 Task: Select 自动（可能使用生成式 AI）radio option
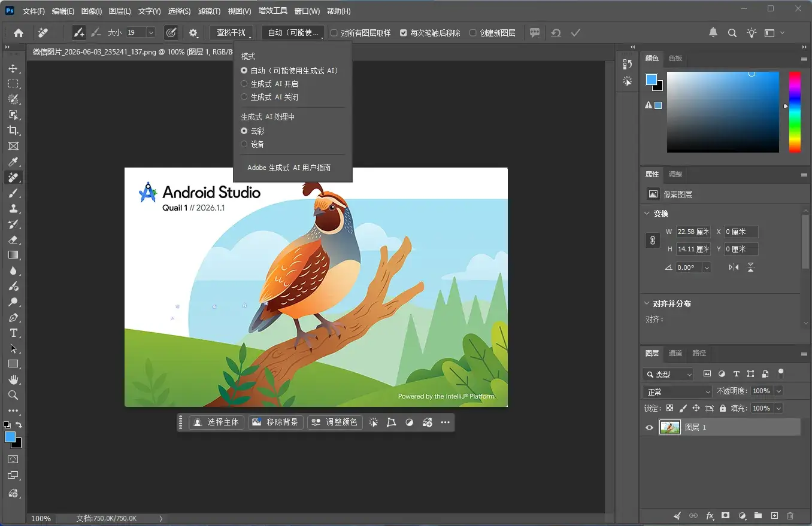[x=290, y=71]
